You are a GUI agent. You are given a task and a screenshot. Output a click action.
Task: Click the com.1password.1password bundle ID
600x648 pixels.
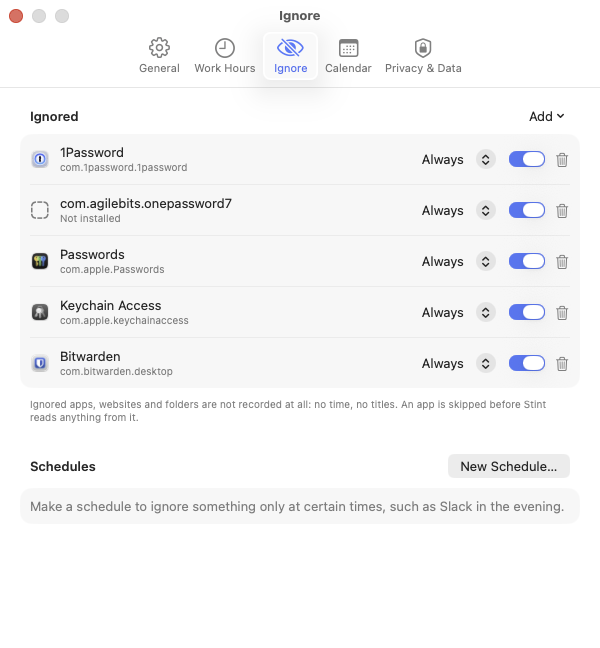[124, 167]
